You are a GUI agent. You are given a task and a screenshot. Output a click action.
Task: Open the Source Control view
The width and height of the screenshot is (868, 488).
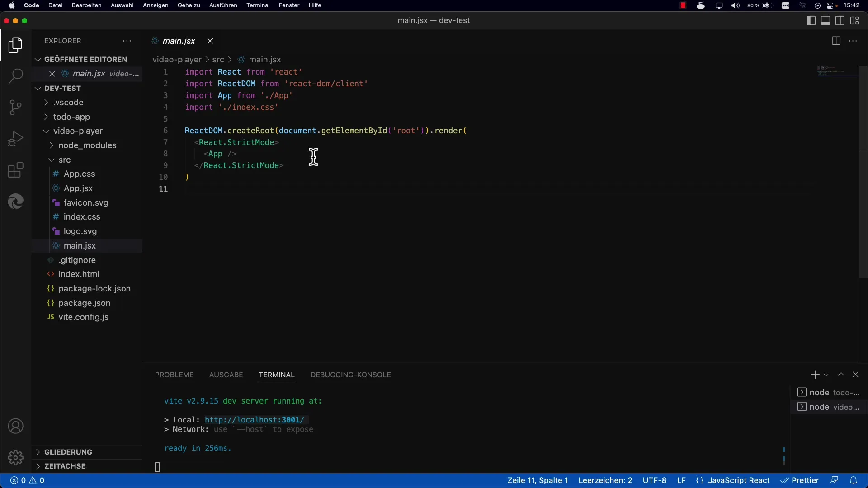15,107
